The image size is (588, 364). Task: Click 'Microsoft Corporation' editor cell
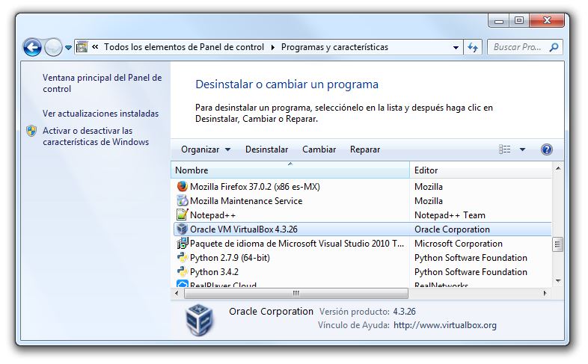459,244
